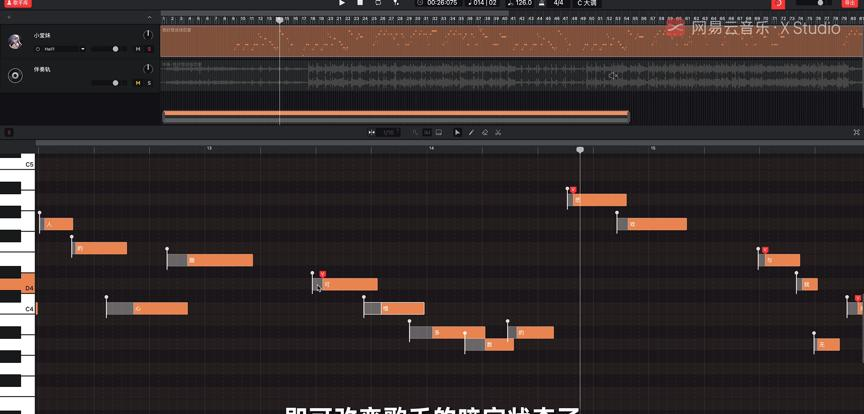
Task: Choose the select arrow tool
Action: coord(457,132)
